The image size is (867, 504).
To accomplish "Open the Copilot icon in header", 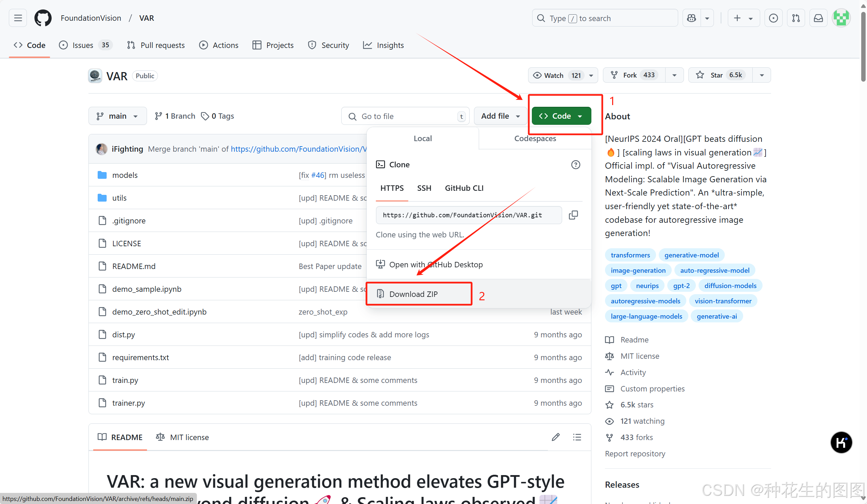I will point(691,18).
